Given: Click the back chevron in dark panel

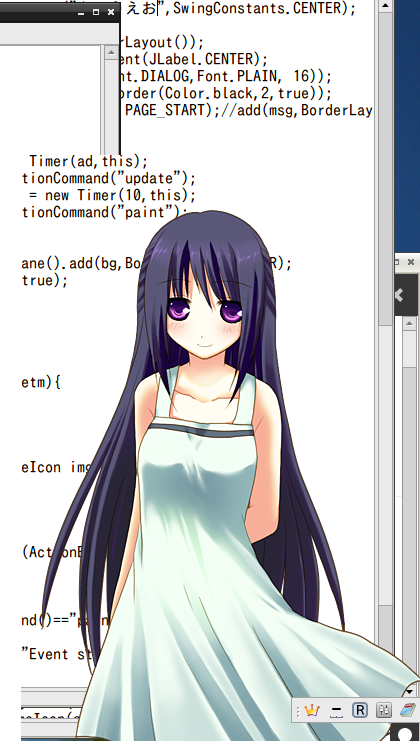Looking at the screenshot, I should coord(398,296).
